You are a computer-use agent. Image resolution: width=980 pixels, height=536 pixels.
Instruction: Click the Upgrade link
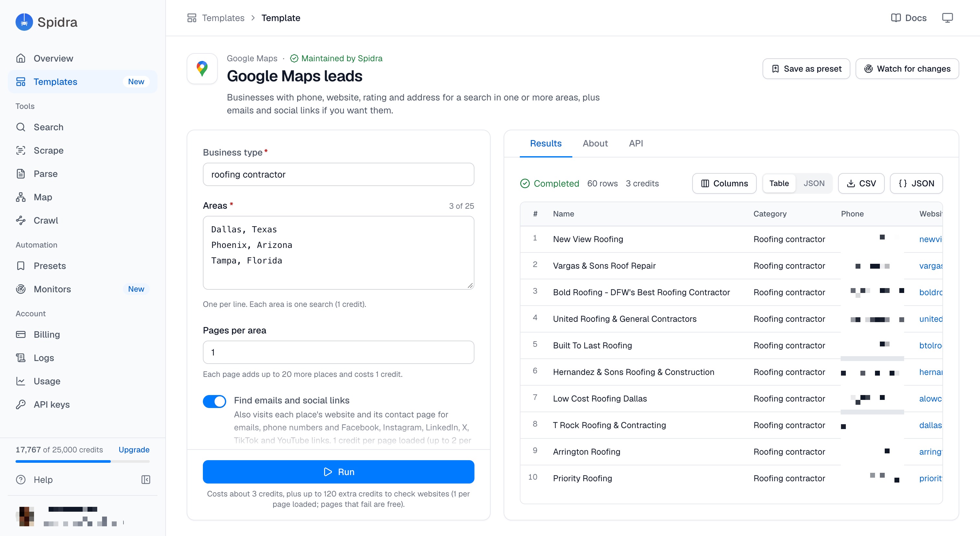(x=134, y=450)
